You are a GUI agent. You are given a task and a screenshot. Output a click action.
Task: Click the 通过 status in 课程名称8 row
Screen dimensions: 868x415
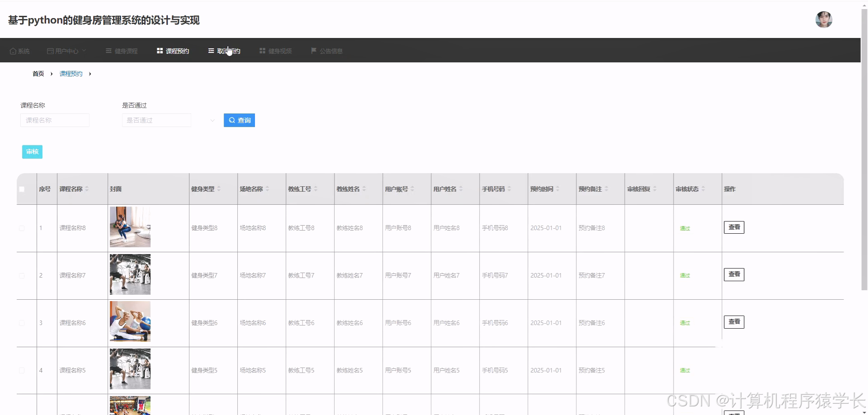click(x=685, y=229)
